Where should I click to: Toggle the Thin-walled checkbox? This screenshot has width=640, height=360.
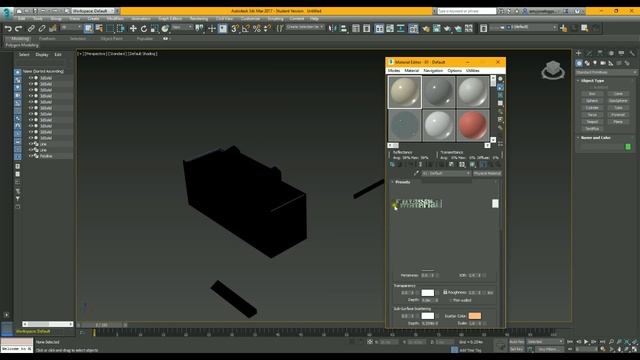451,300
